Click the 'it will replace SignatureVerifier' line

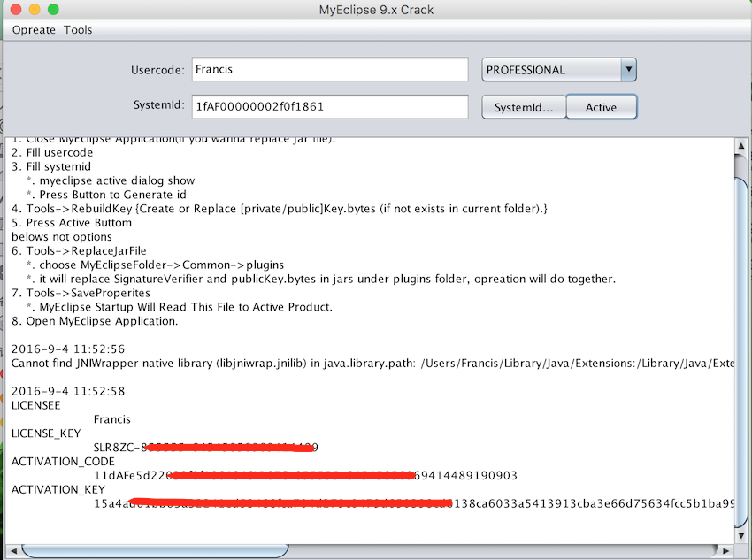(x=321, y=279)
